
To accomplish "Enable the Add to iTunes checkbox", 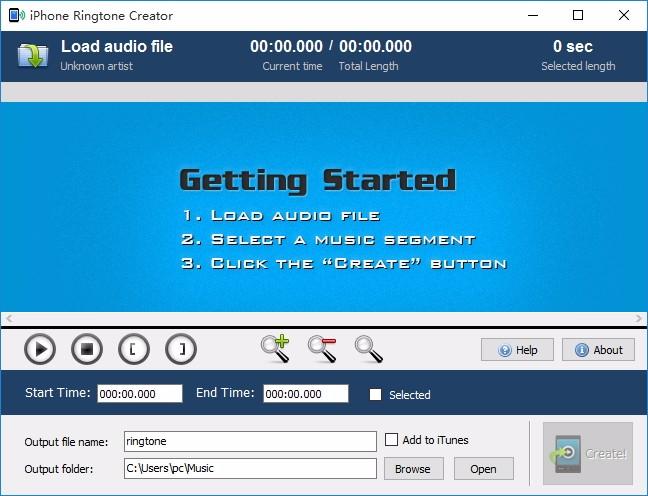I will [391, 439].
